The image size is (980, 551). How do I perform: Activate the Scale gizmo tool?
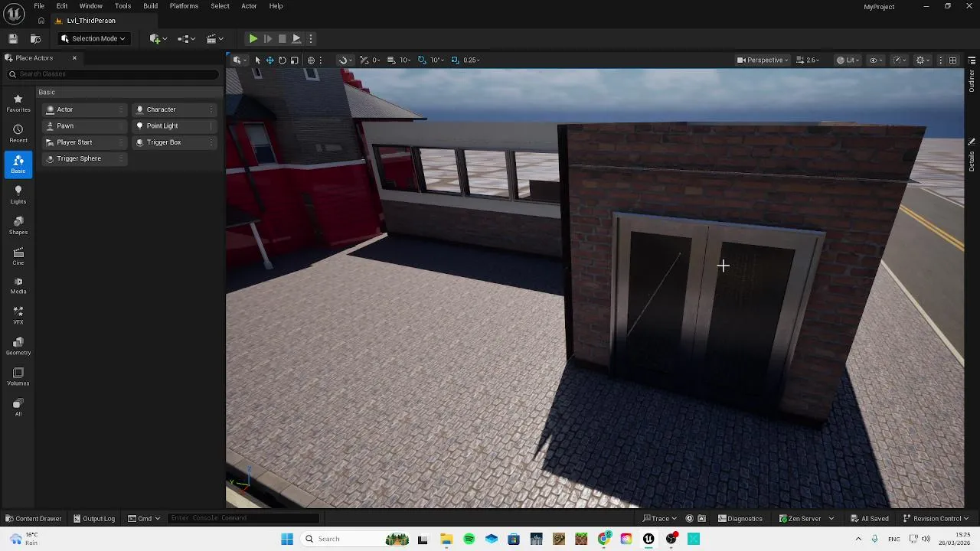coord(294,60)
